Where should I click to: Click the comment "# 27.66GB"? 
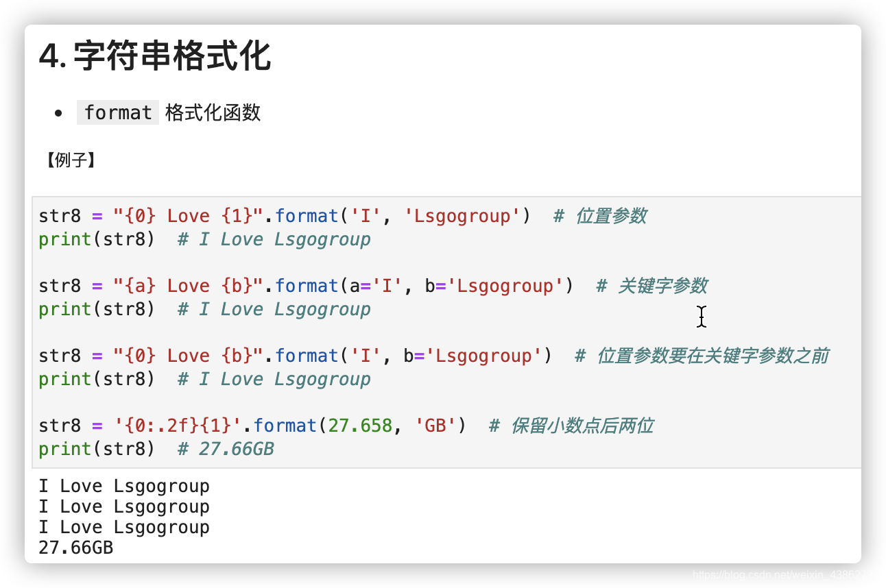tap(226, 449)
